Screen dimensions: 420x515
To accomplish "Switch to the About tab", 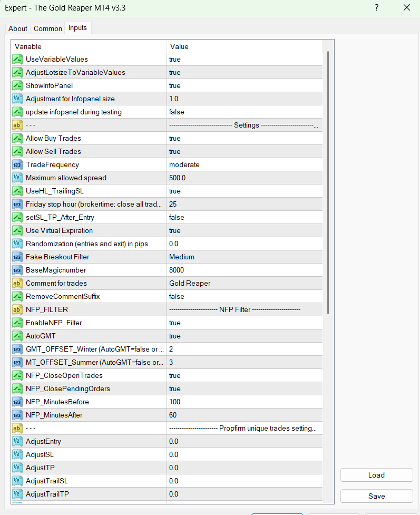I will point(18,28).
